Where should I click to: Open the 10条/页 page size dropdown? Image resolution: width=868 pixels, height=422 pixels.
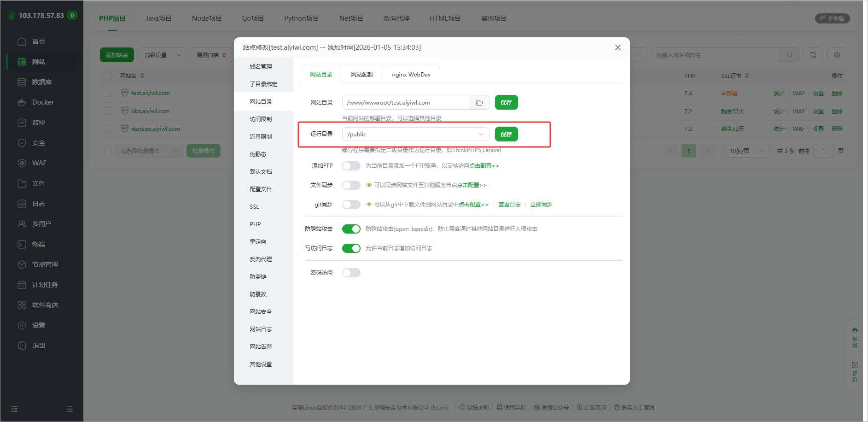[746, 151]
